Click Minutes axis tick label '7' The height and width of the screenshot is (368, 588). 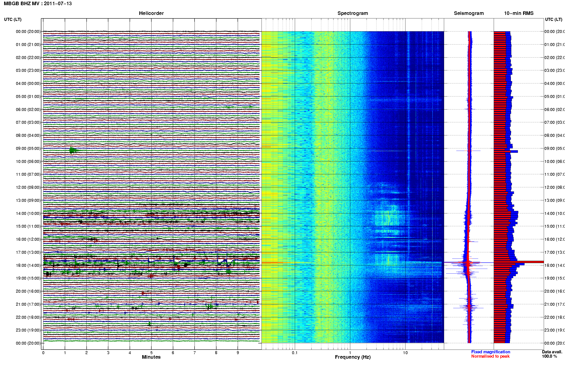pos(195,353)
